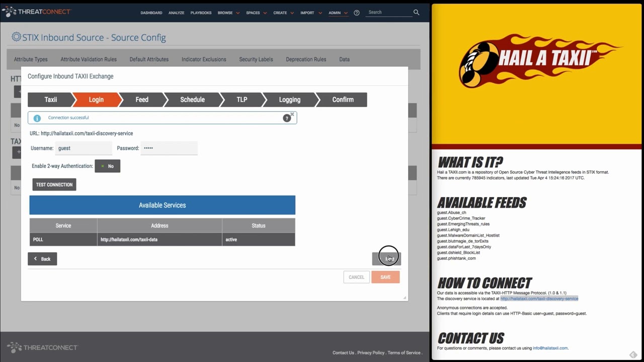Viewport: 644px width, 362px height.
Task: Open the help question mark icon in navbar
Action: point(357,13)
